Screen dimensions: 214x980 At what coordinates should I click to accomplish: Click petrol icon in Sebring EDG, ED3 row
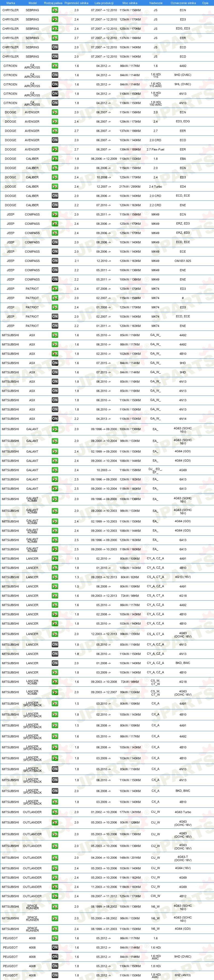click(x=55, y=28)
